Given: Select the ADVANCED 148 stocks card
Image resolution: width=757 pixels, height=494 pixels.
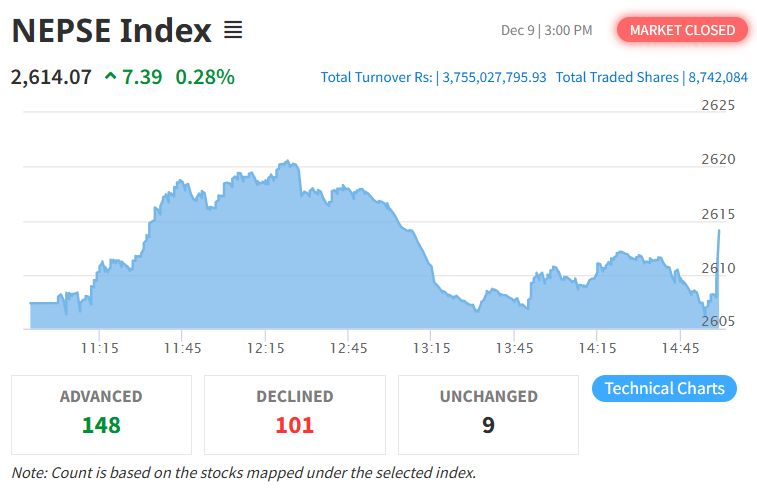Looking at the screenshot, I should tap(101, 414).
